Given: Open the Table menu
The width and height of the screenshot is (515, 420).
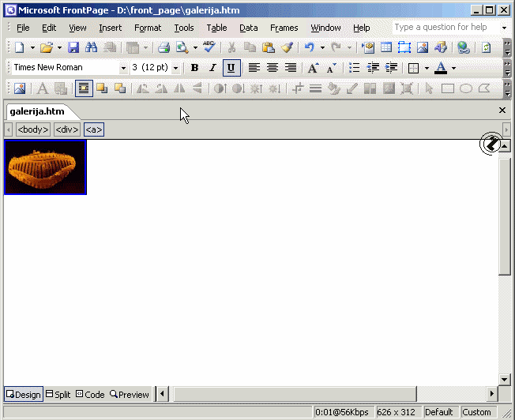Looking at the screenshot, I should click(216, 28).
